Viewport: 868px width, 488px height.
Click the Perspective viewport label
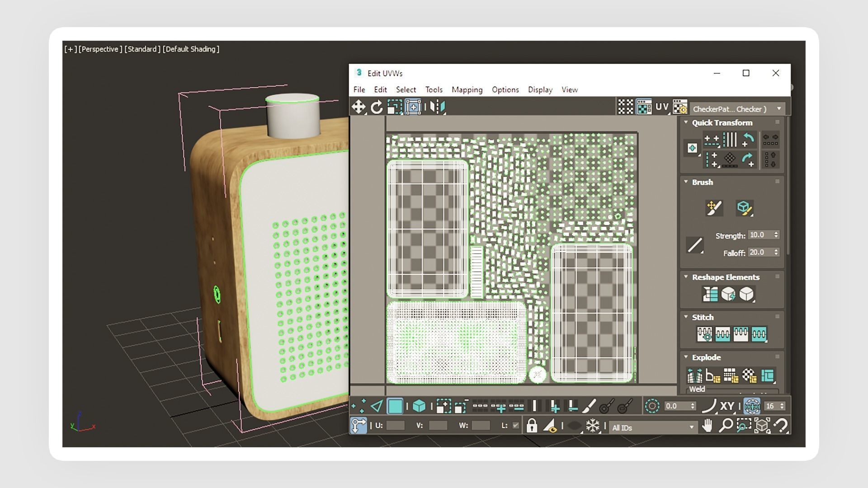coord(100,49)
